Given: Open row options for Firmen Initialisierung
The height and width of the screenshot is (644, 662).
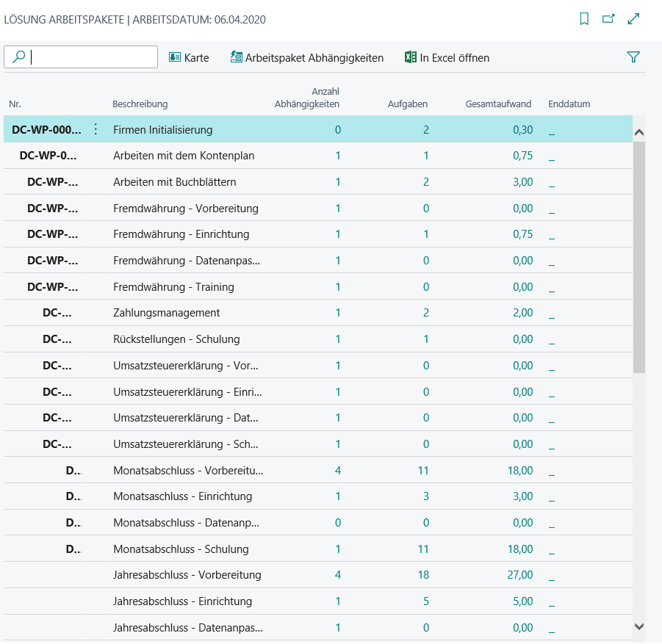Looking at the screenshot, I should click(96, 130).
